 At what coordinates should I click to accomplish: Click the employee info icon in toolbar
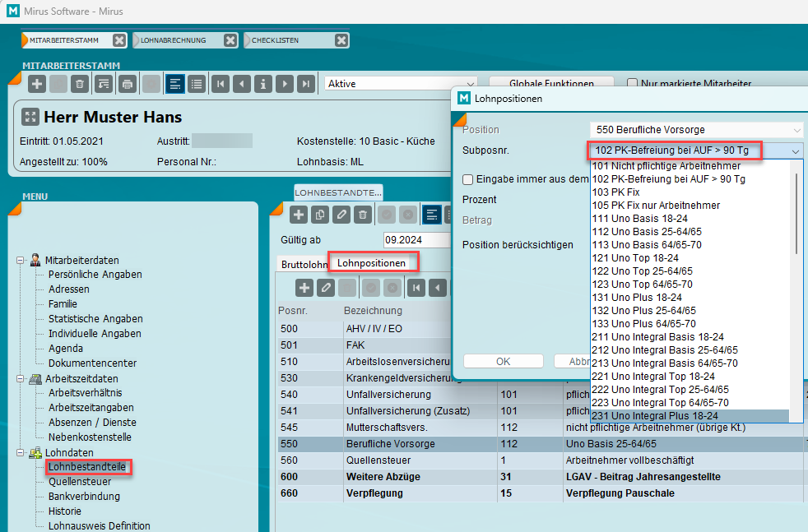(262, 84)
